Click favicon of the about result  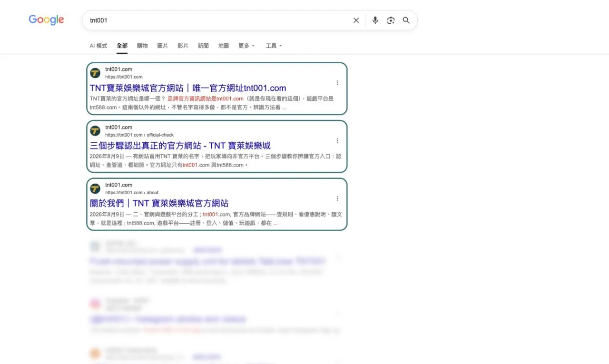click(x=95, y=188)
